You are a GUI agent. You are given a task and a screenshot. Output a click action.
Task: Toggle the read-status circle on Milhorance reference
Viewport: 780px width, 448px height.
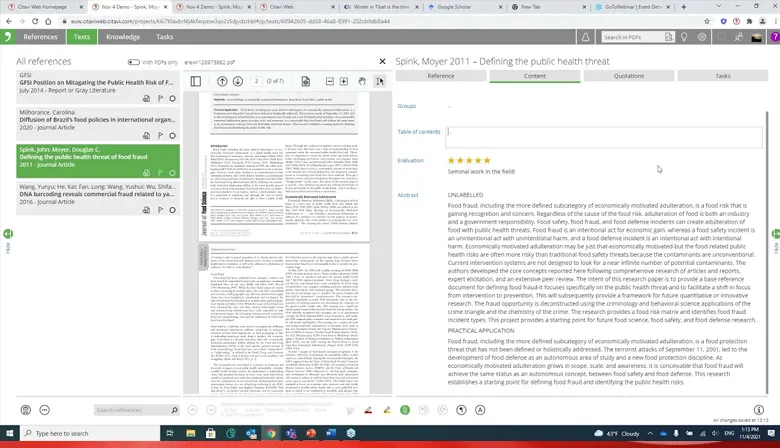pos(172,135)
